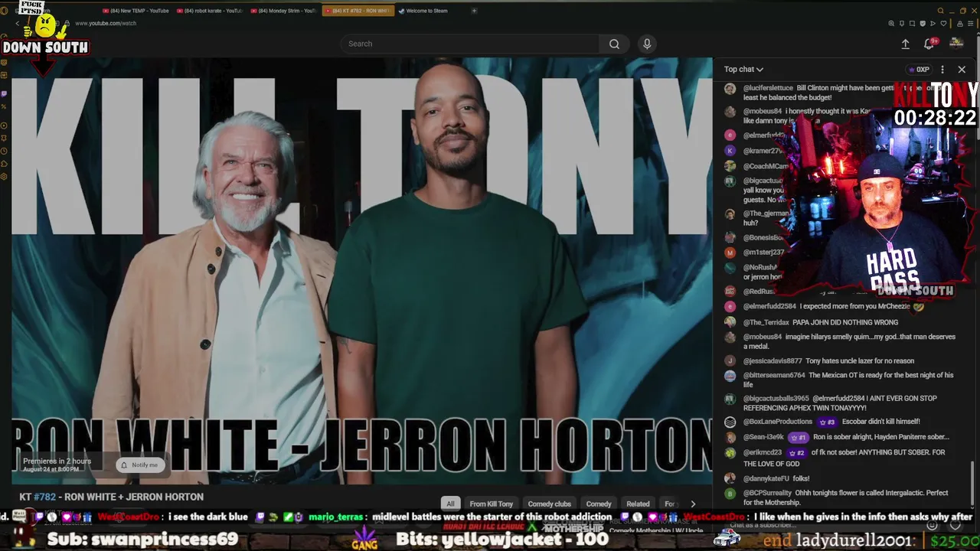This screenshot has width=980, height=551.
Task: Select the Comedy clubs filter chip
Action: [549, 504]
